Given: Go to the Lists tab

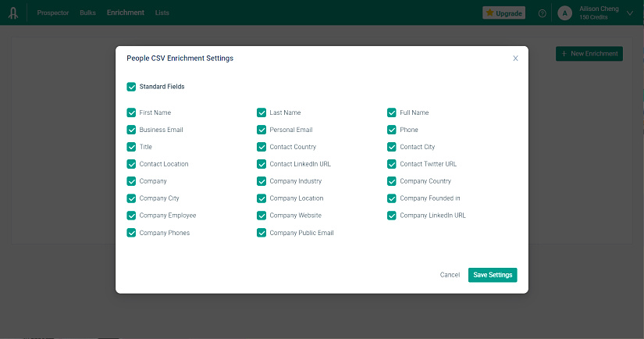Looking at the screenshot, I should [162, 13].
